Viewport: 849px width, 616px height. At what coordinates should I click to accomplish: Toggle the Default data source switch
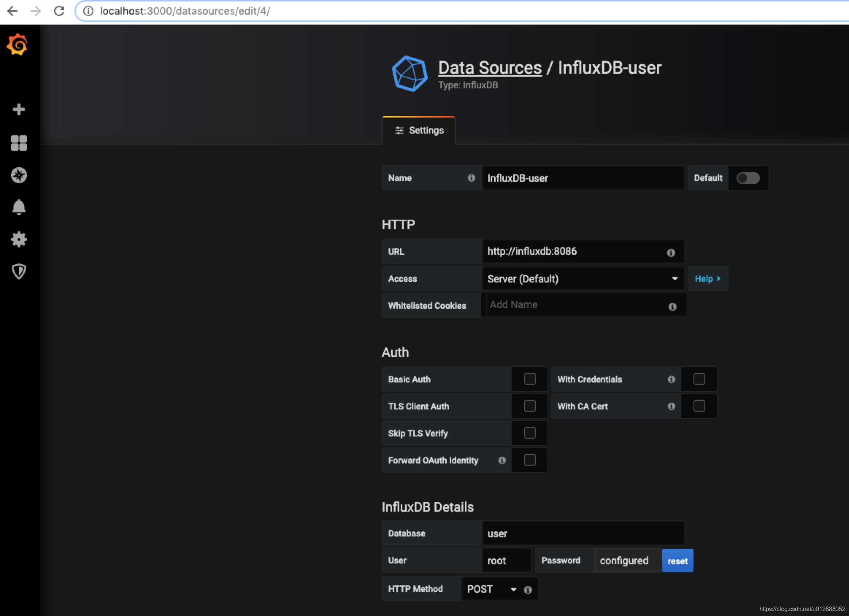point(748,178)
